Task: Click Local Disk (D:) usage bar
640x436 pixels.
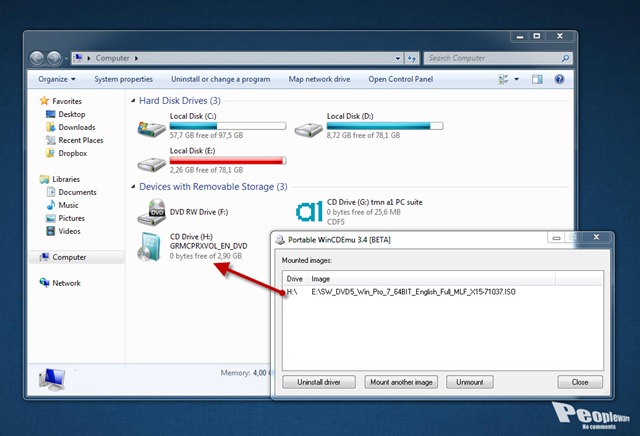Action: pos(384,126)
